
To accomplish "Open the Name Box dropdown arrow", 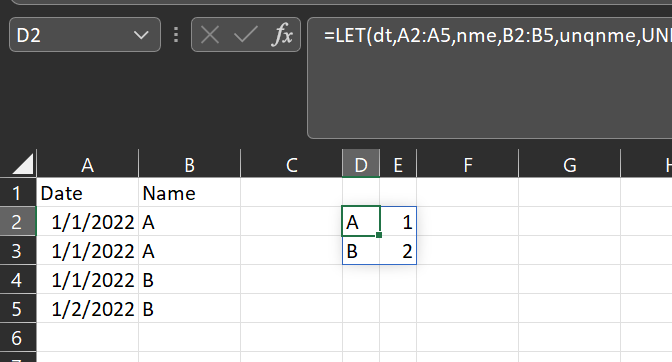I will [x=141, y=35].
